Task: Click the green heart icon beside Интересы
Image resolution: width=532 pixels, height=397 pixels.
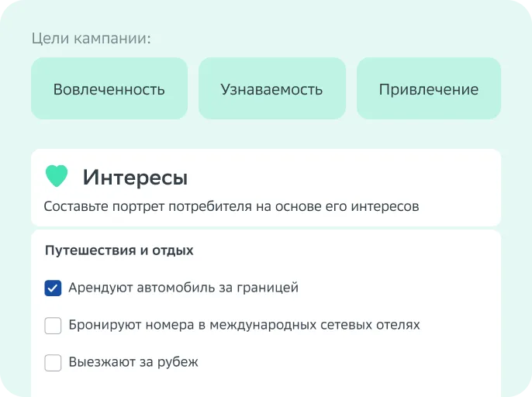Action: [x=57, y=176]
